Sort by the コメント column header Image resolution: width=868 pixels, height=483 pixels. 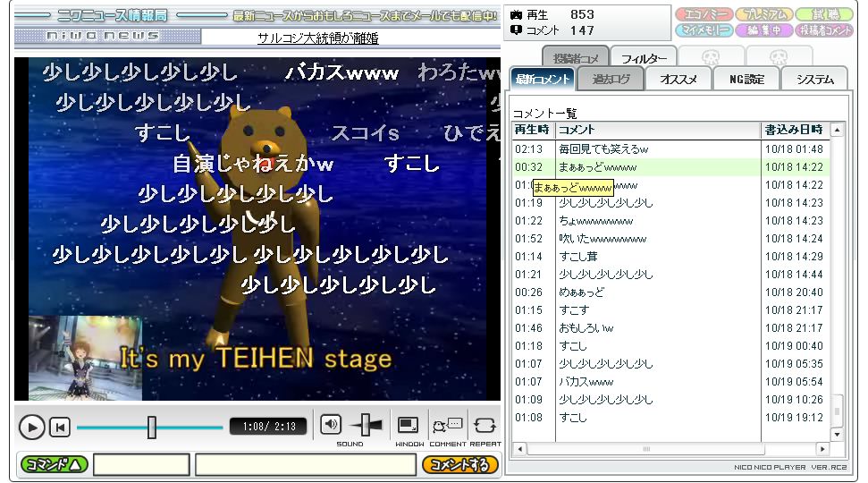[658, 130]
